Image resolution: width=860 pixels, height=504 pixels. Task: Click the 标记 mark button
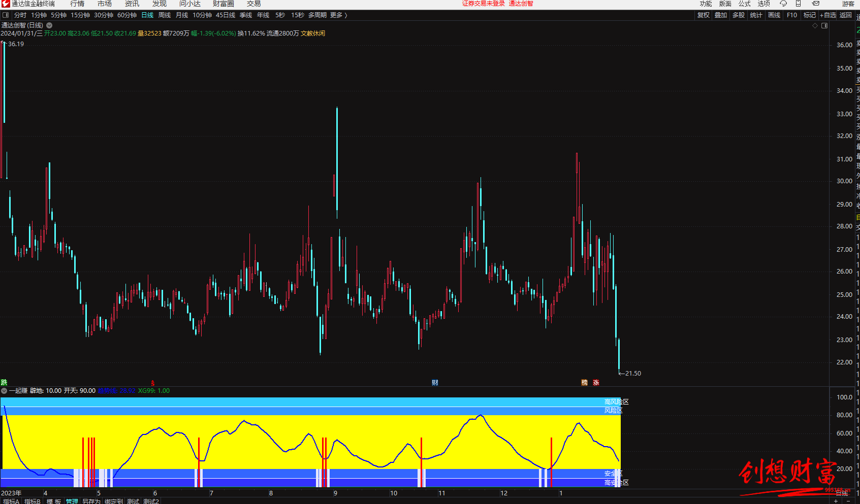click(x=810, y=15)
